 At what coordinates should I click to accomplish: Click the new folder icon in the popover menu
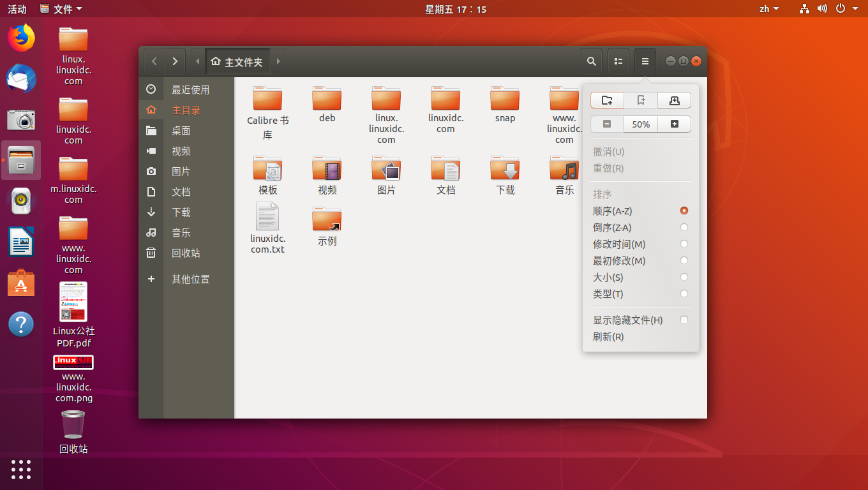point(607,100)
